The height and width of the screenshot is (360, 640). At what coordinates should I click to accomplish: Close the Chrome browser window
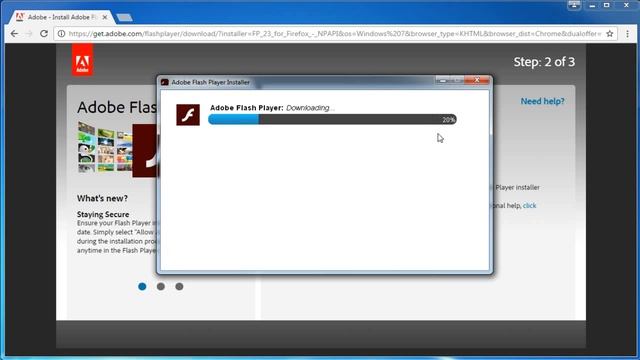(x=627, y=5)
